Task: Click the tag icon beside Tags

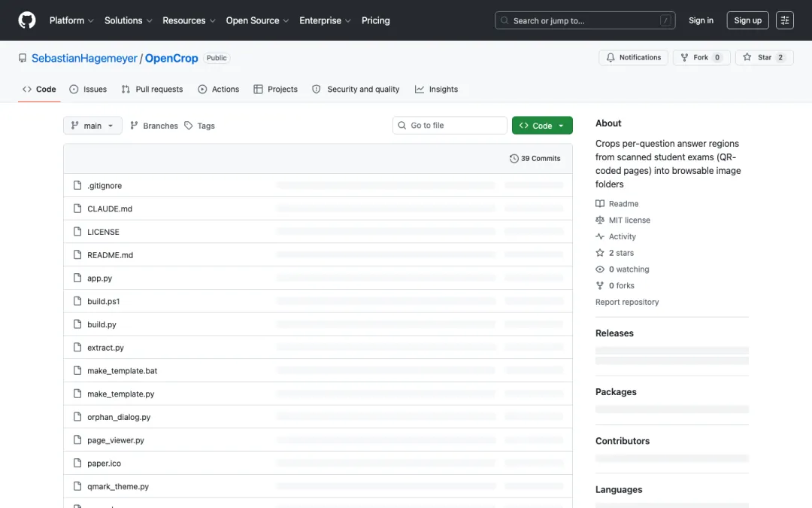Action: click(189, 126)
